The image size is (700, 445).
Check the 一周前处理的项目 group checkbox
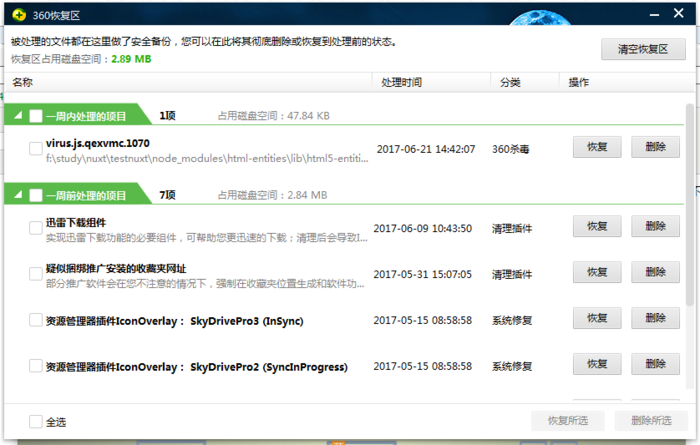click(36, 195)
